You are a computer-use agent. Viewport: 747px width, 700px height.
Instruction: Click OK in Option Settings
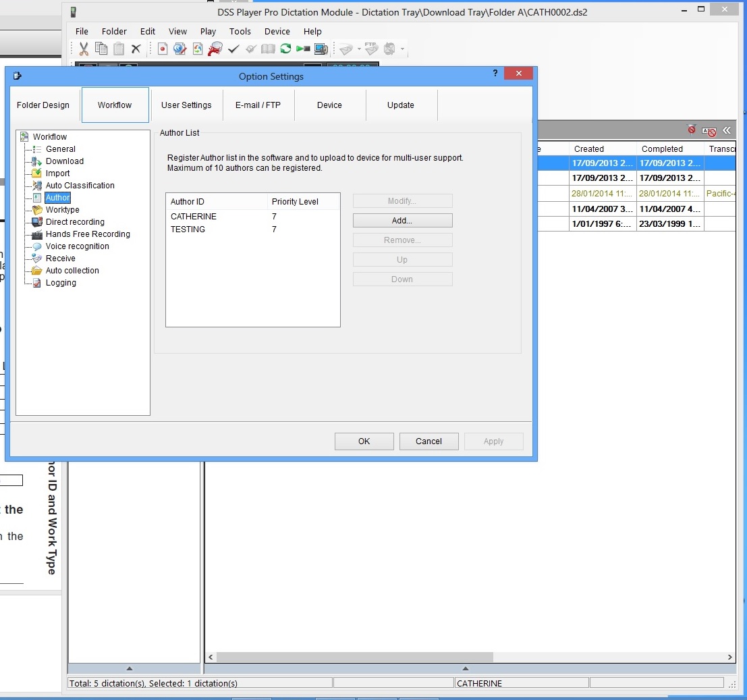pyautogui.click(x=364, y=441)
